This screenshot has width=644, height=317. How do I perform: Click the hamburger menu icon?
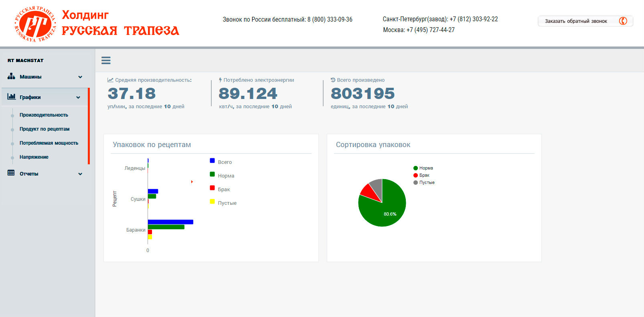coord(106,61)
